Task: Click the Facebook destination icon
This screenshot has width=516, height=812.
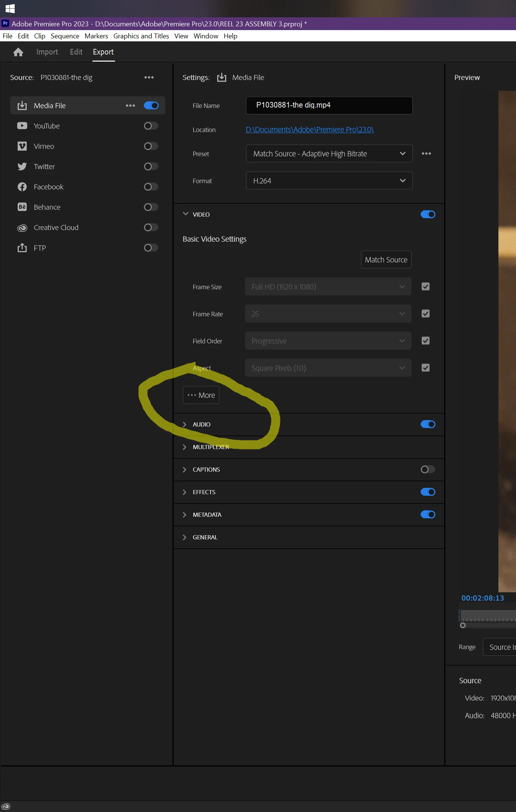Action: [22, 187]
